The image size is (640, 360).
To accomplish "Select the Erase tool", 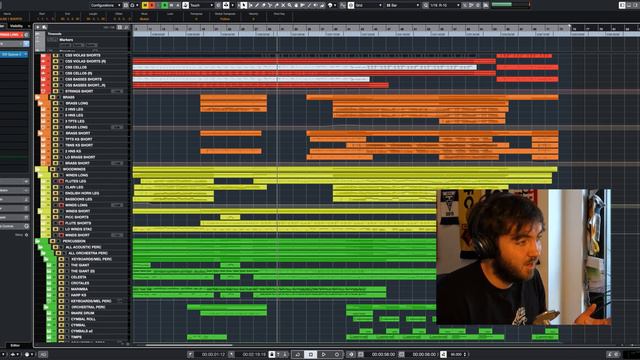I will [263, 5].
